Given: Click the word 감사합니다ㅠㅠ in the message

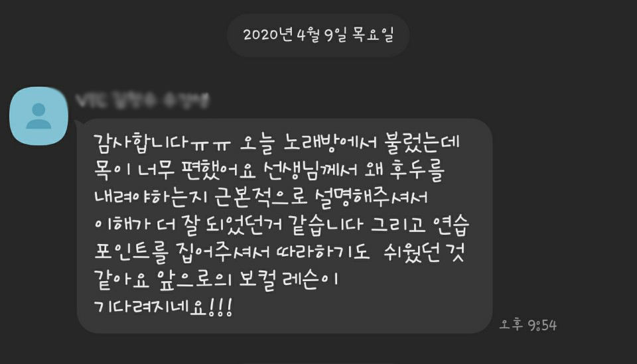Looking at the screenshot, I should click(x=162, y=143).
